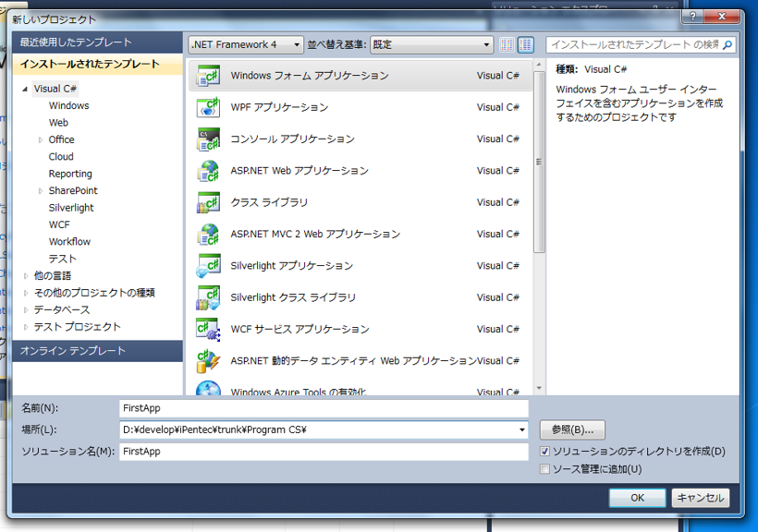
Task: Select the Silverlight クラス ライブラリ template icon
Action: pyautogui.click(x=208, y=297)
